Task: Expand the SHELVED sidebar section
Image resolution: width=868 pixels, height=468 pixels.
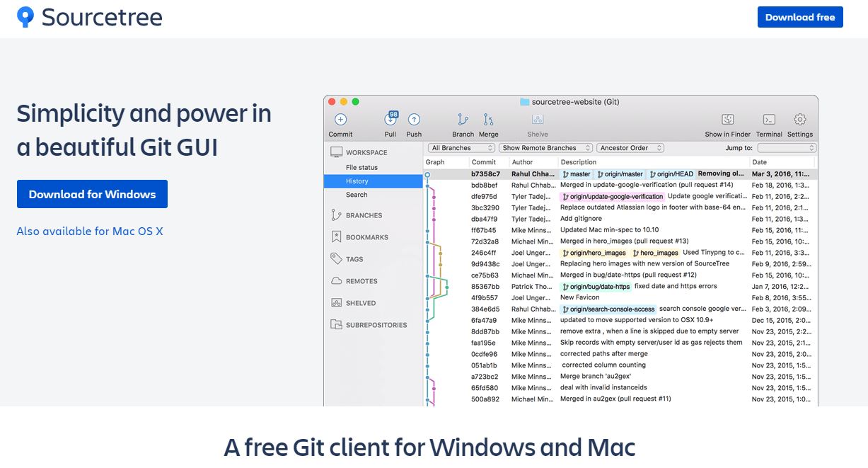Action: 361,303
